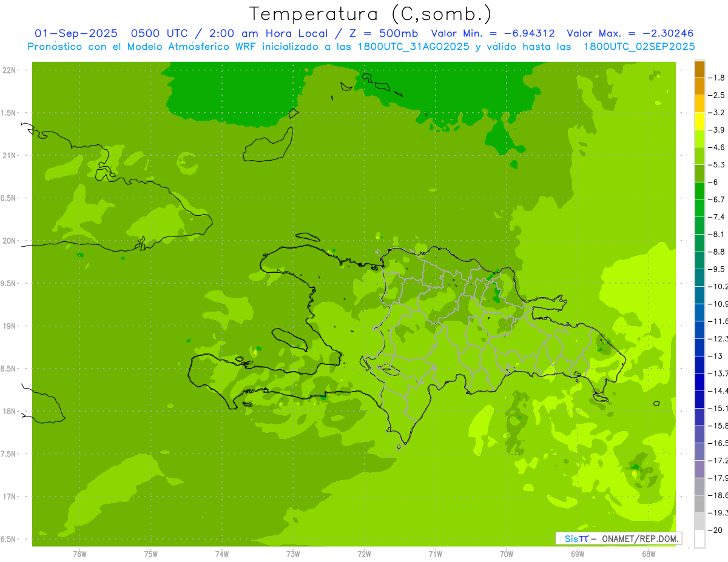
Task: Click the '-3.2' colorbar value
Action: coord(716,113)
